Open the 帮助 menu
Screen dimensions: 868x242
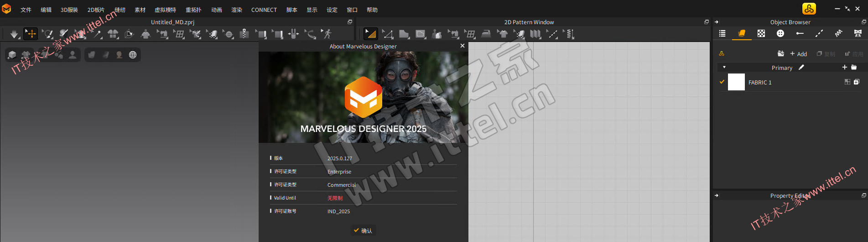coord(372,10)
